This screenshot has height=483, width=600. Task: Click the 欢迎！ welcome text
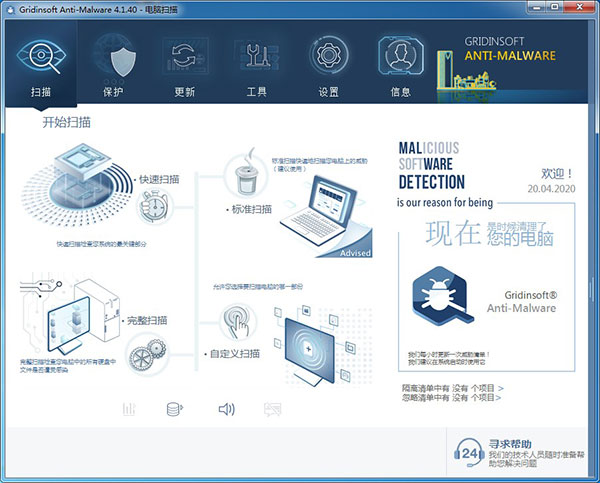click(x=558, y=174)
